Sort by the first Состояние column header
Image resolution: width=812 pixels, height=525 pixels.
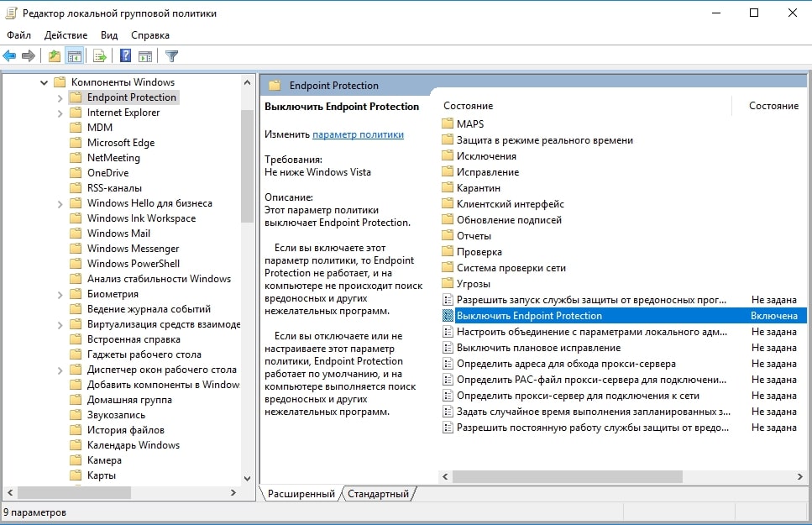(x=469, y=106)
